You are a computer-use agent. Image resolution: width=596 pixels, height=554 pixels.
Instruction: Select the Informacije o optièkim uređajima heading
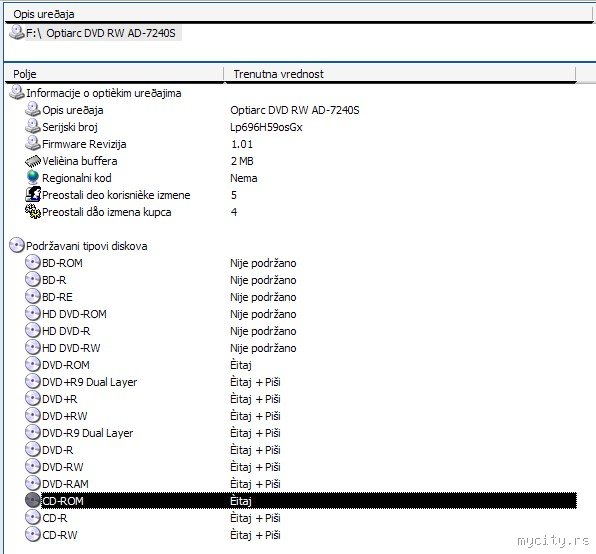(103, 93)
